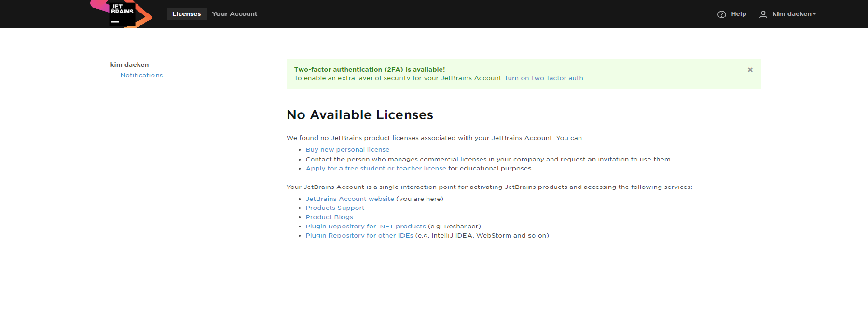This screenshot has width=868, height=321.
Task: Open Notifications in the sidebar
Action: coord(141,75)
